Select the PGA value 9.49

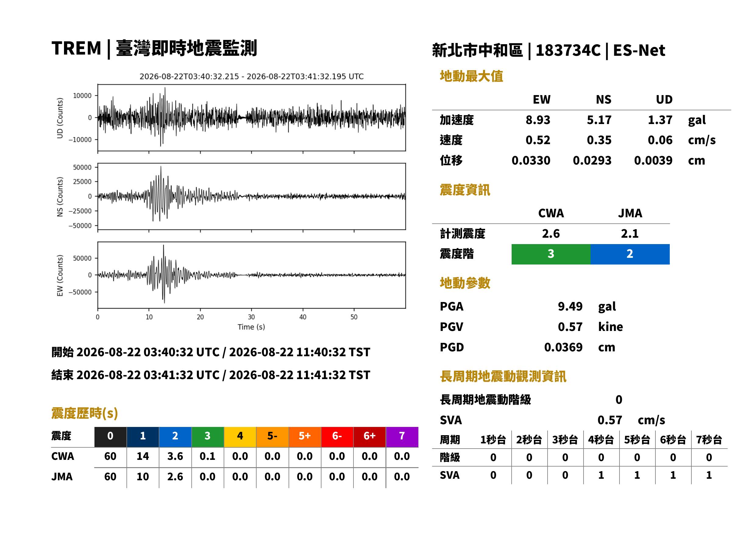click(x=570, y=306)
